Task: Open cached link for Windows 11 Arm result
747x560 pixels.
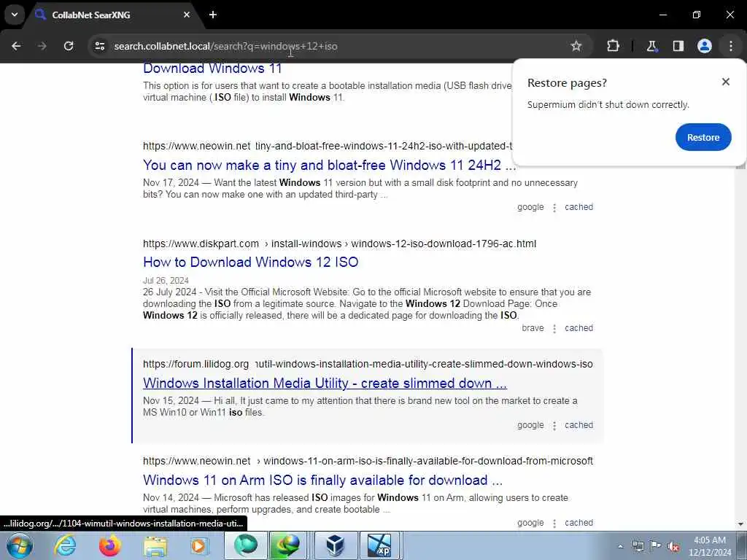Action: pos(578,523)
